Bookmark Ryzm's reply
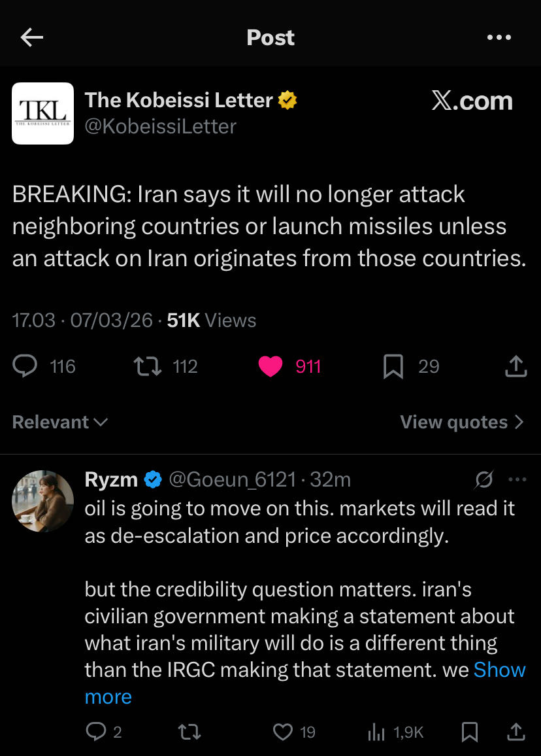Image resolution: width=541 pixels, height=756 pixels. (469, 732)
